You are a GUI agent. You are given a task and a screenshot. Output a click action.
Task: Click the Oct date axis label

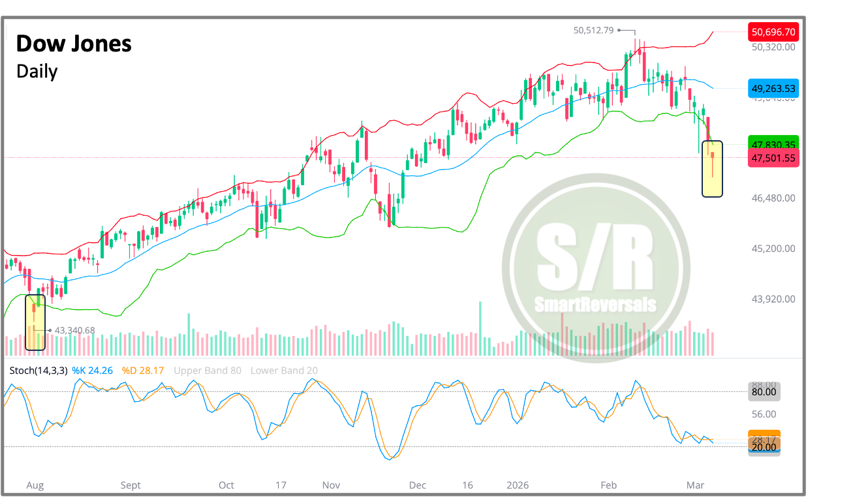point(226,485)
